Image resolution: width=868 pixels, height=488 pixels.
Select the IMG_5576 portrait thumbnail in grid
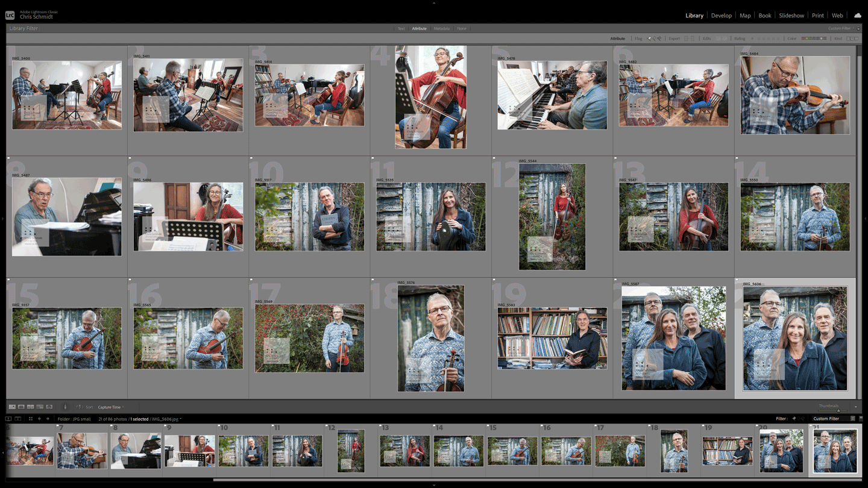(x=430, y=338)
